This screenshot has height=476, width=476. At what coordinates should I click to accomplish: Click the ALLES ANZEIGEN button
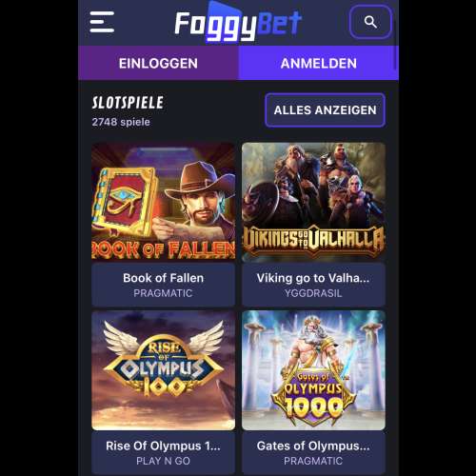click(x=326, y=110)
